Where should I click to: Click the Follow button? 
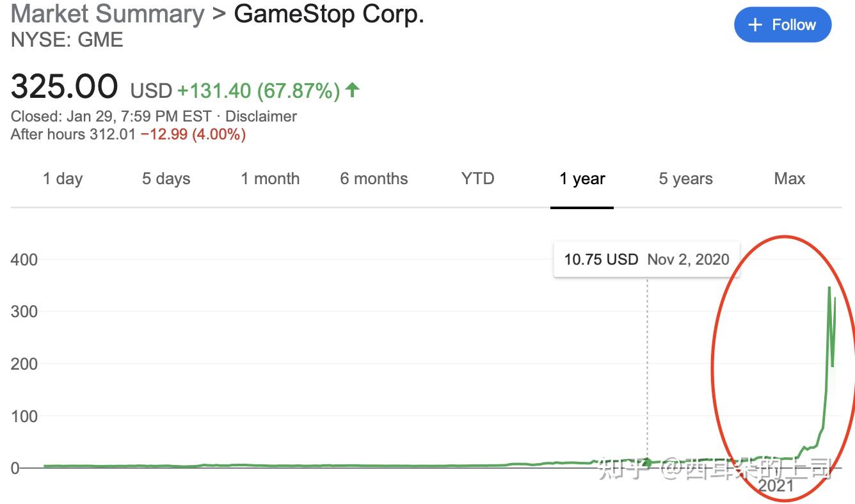782,24
